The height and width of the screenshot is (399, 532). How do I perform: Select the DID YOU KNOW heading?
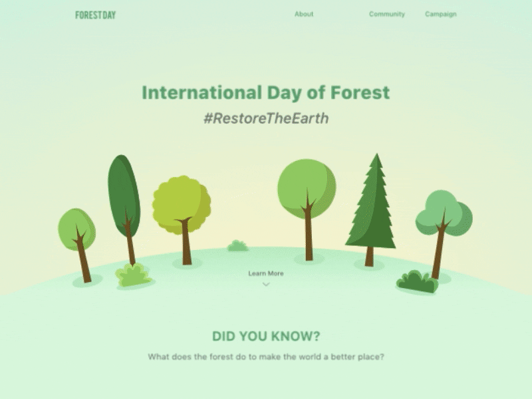point(267,334)
